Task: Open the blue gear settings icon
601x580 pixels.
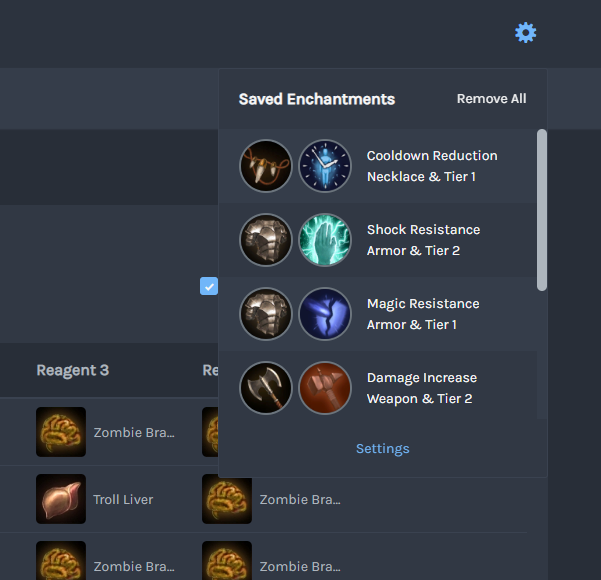Action: pyautogui.click(x=525, y=33)
